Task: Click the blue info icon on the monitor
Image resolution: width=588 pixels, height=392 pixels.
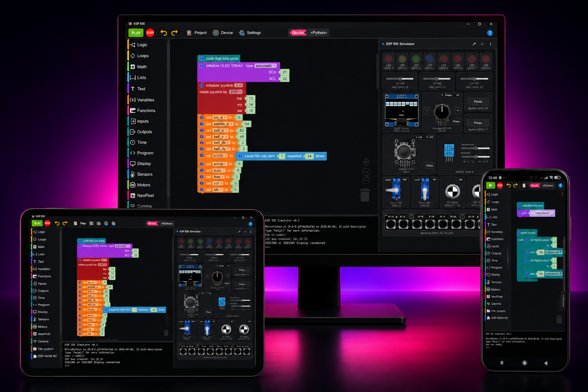Action: 490,33
